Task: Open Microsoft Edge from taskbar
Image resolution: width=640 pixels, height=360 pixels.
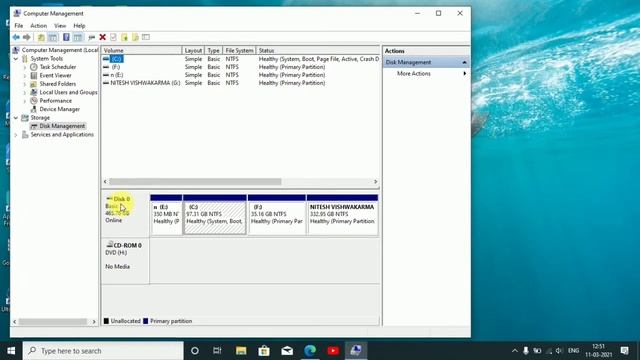Action: pos(310,351)
